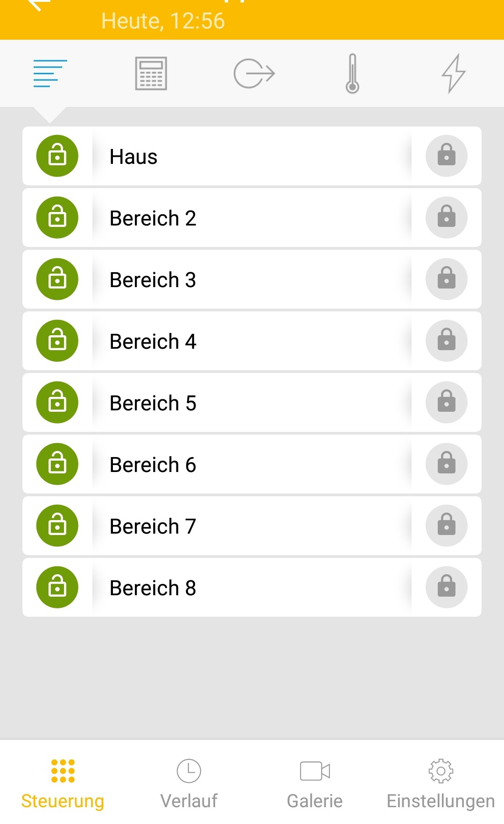Tap green unlock icon for Haus
504x824 pixels.
click(57, 156)
